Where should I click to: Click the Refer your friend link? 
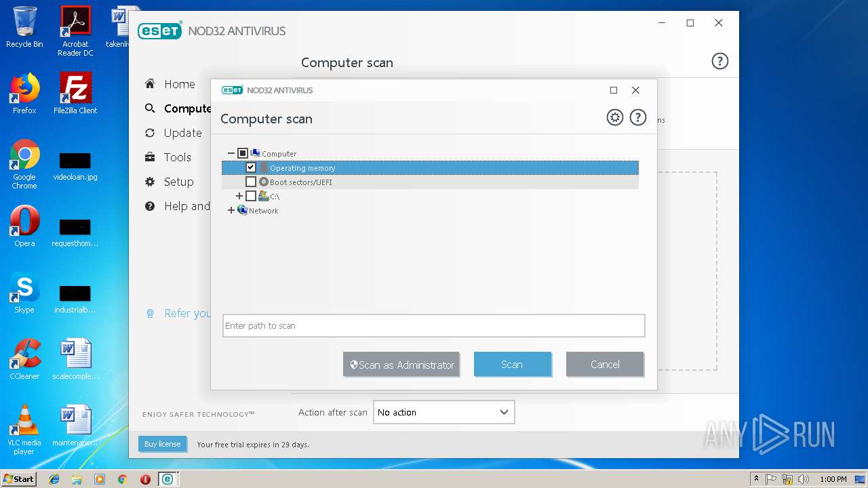click(x=187, y=313)
